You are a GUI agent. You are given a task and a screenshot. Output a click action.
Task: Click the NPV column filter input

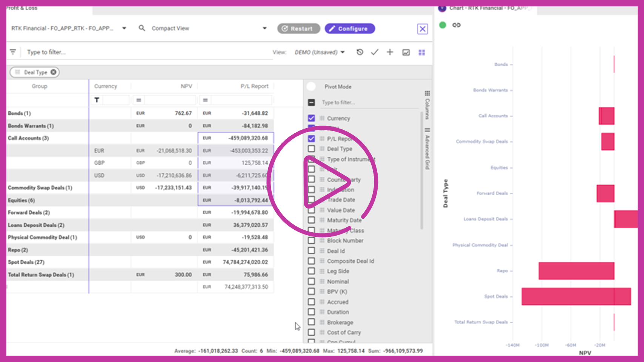(x=170, y=100)
